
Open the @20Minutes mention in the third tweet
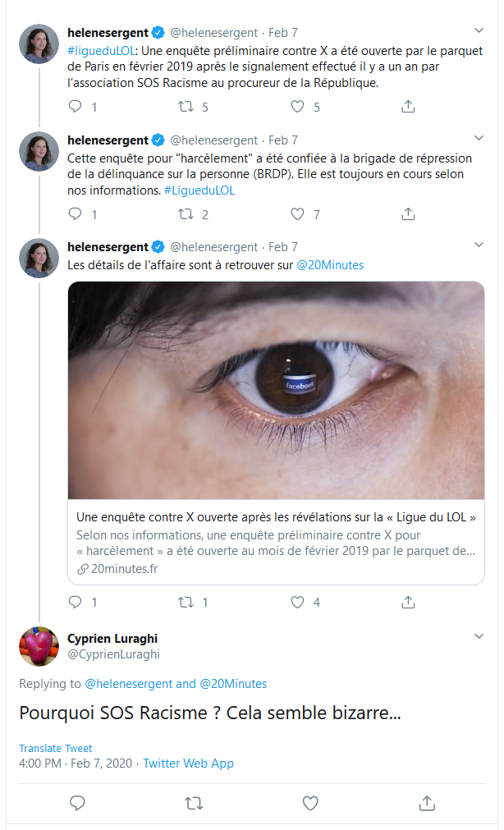[330, 265]
